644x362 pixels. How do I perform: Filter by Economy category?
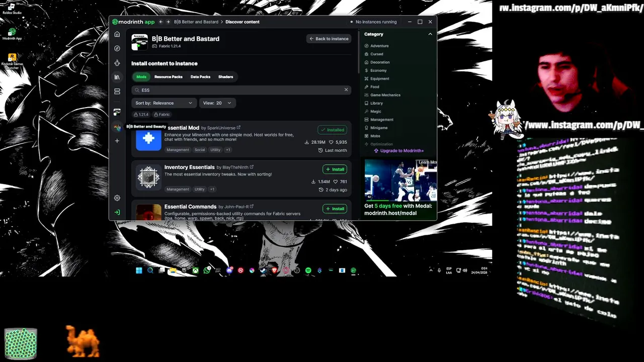(x=375, y=70)
